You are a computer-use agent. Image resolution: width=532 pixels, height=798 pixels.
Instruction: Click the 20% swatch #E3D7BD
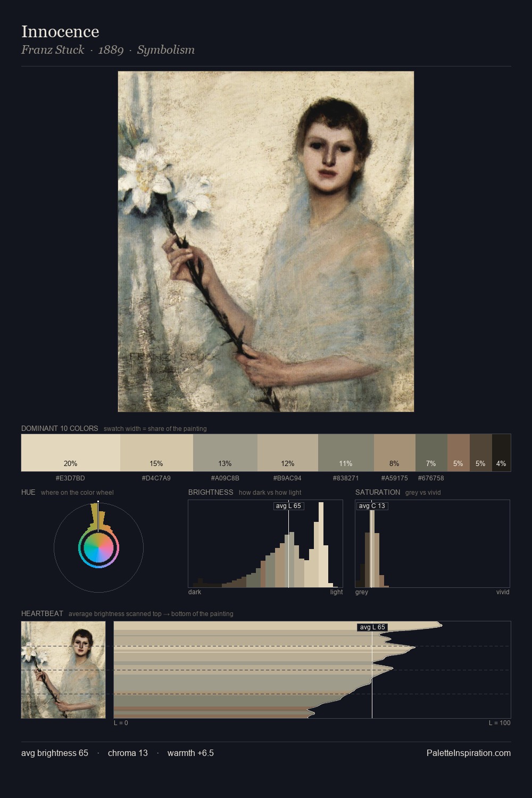pos(71,453)
